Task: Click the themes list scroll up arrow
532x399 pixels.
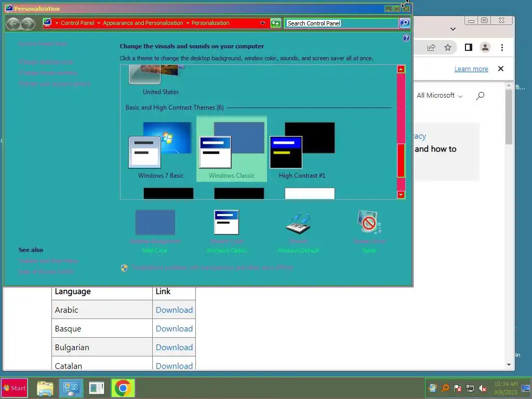Action: (x=401, y=69)
